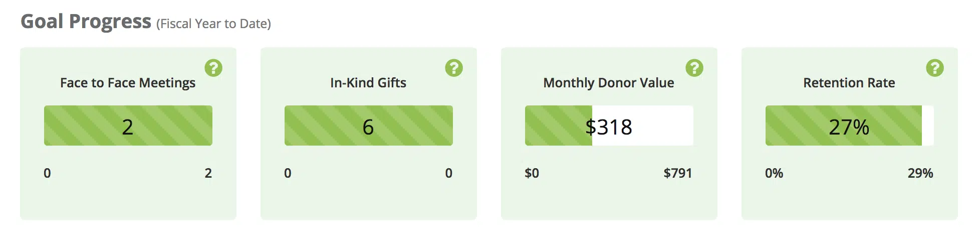The width and height of the screenshot is (980, 247).
Task: Click the In-Kind Gifts progress bar
Action: click(x=369, y=126)
